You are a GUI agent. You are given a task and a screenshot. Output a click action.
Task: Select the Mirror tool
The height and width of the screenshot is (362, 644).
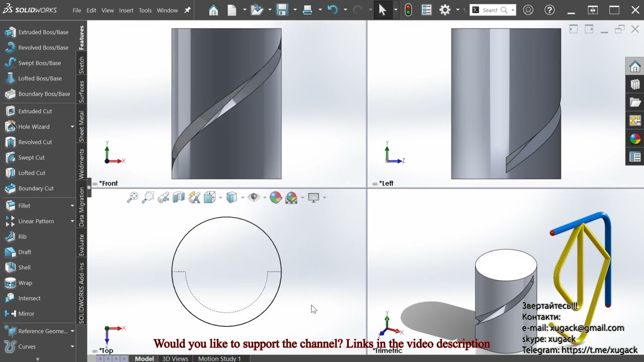tap(20, 314)
